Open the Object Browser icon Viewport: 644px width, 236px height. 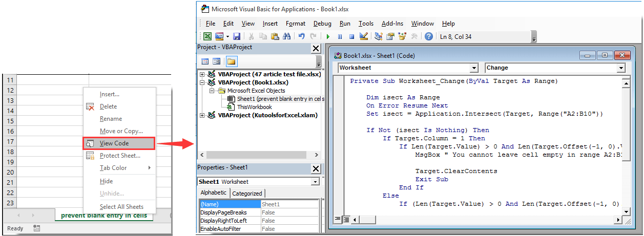[402, 36]
